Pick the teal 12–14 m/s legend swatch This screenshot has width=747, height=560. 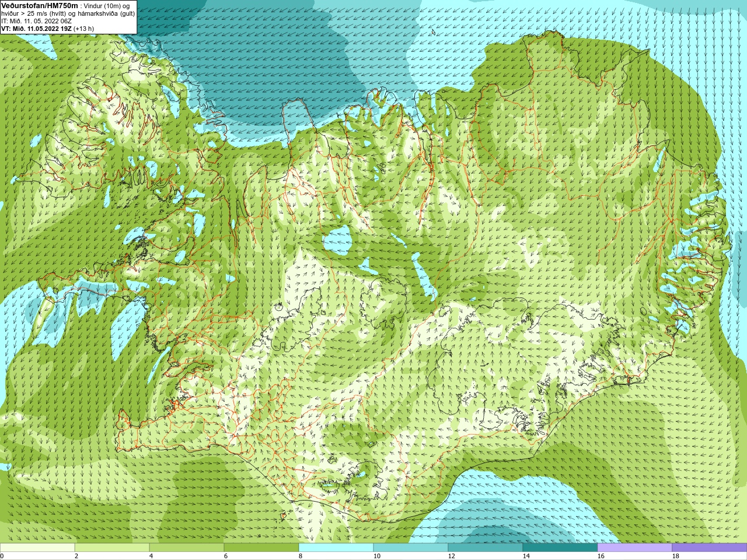coord(486,548)
